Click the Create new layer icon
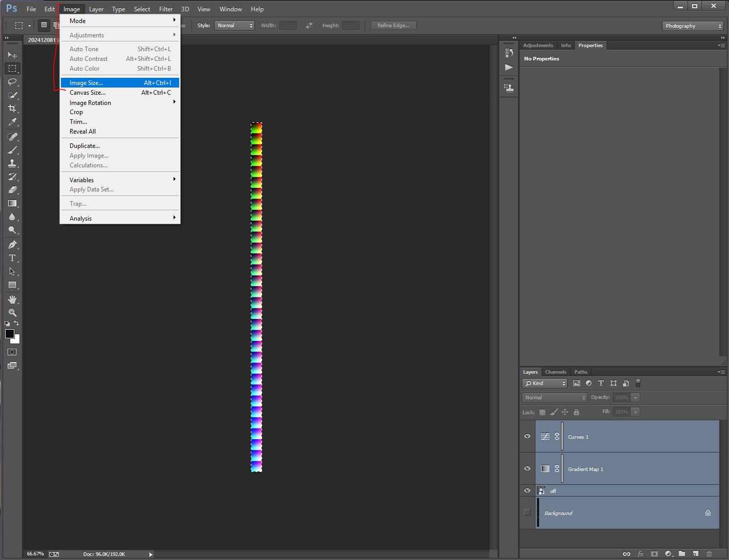729x560 pixels. tap(695, 554)
